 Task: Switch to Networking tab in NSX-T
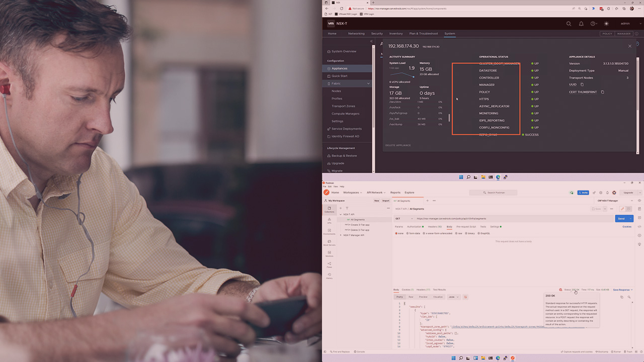(x=356, y=34)
